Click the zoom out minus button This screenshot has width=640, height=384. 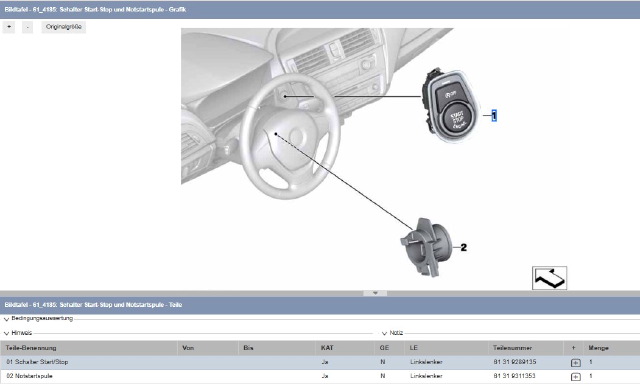click(x=27, y=27)
